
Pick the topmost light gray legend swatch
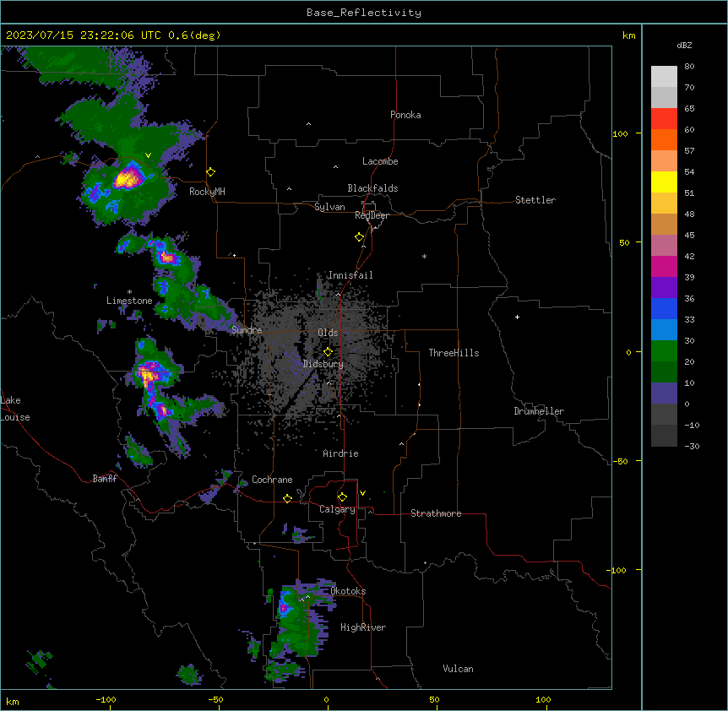pos(664,77)
